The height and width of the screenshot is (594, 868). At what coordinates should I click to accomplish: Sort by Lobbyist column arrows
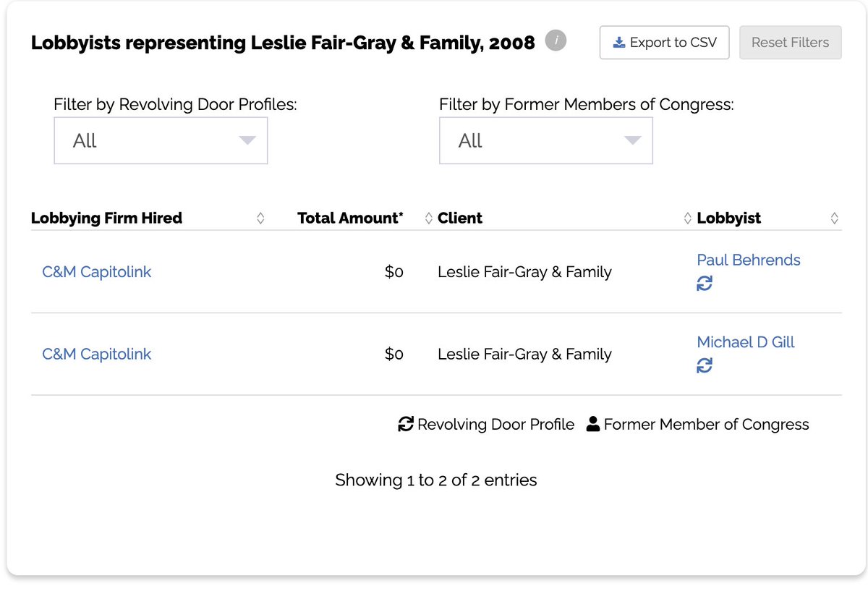834,218
